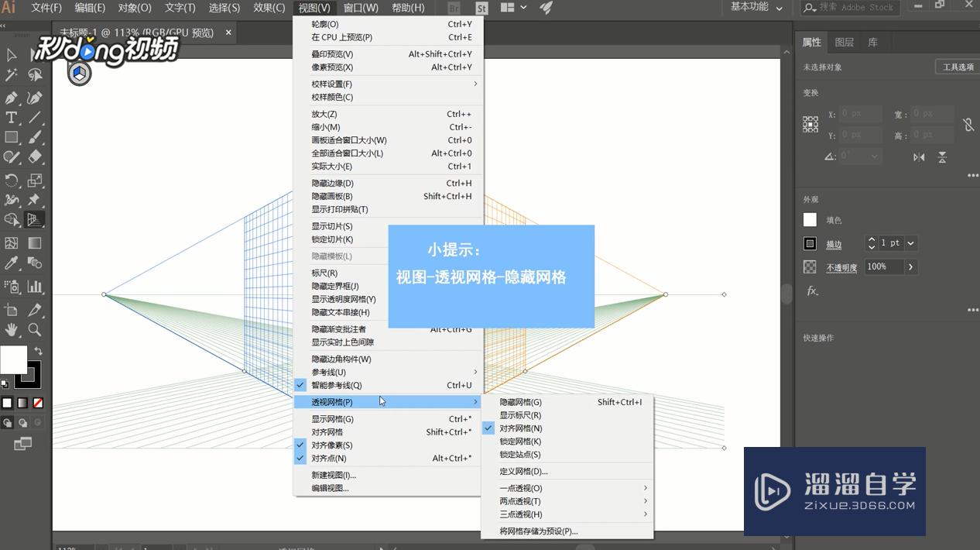Screen dimensions: 980x550
Task: Select the Eraser tool
Action: 35,157
